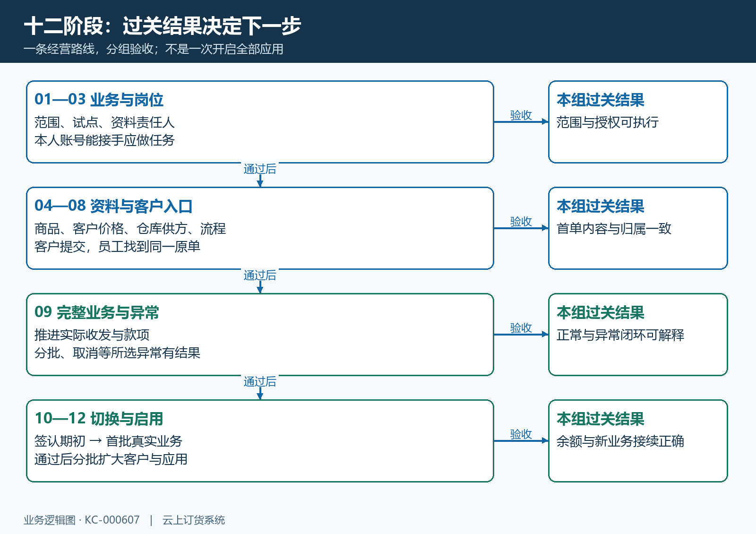The height and width of the screenshot is (534, 756).
Task: Click the line 本人账号能接手应做任务
Action: pyautogui.click(x=104, y=140)
